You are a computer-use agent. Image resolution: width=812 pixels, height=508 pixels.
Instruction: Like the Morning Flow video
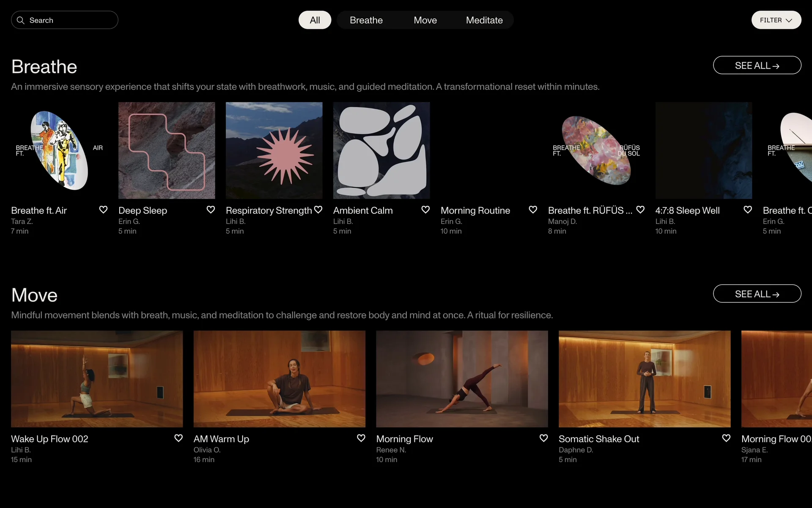(543, 438)
